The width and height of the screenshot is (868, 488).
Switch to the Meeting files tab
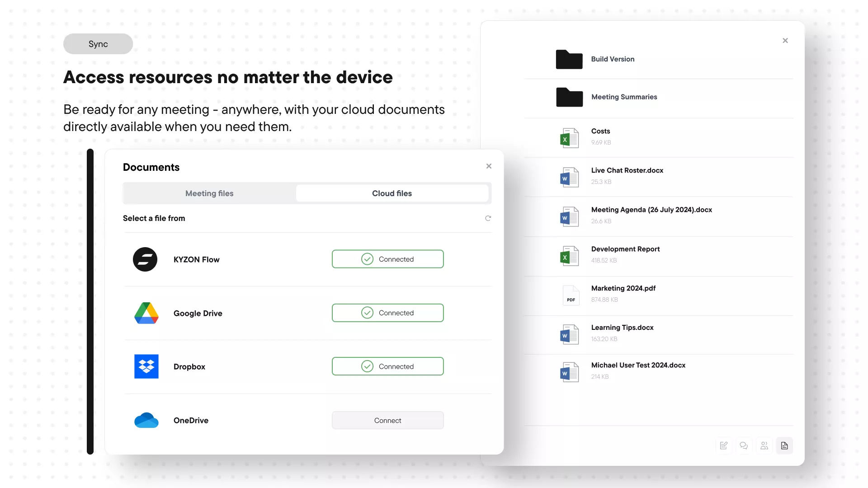pos(209,193)
